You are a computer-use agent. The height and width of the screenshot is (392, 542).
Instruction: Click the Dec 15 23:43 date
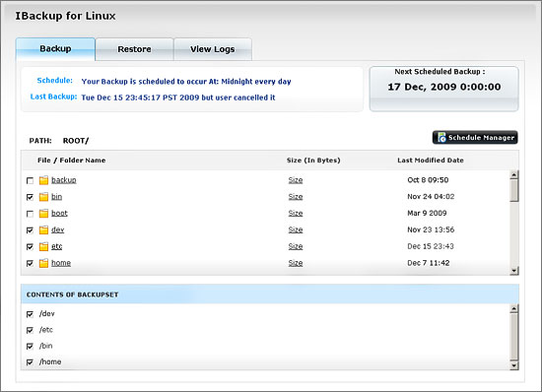pos(431,246)
